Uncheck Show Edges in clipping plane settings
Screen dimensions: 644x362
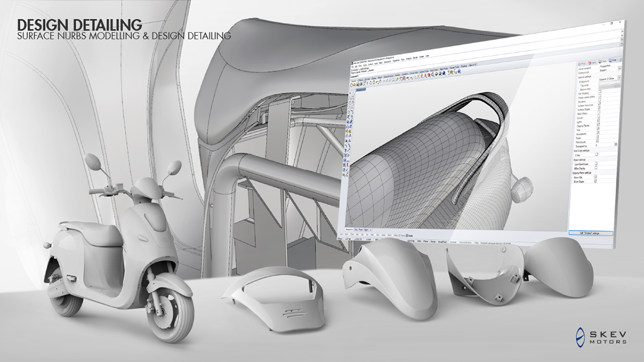click(x=596, y=181)
